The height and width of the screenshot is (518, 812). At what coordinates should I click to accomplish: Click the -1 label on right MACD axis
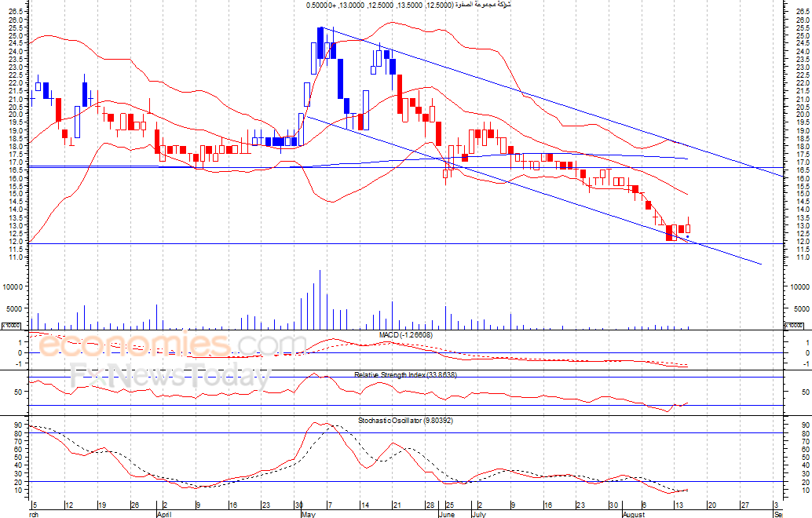(807, 364)
